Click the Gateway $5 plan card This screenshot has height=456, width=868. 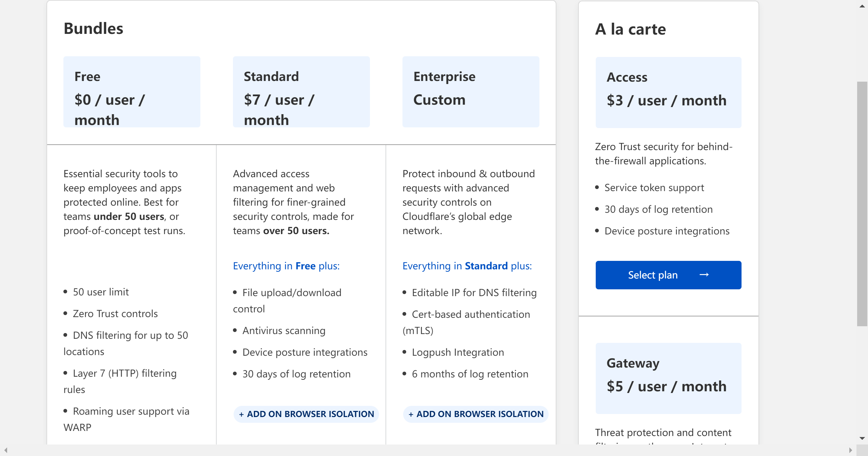point(668,378)
